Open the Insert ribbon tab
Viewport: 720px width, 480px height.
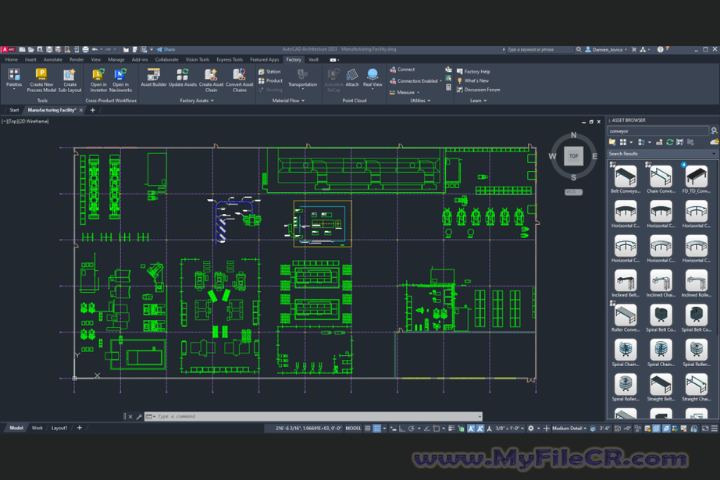pyautogui.click(x=30, y=60)
